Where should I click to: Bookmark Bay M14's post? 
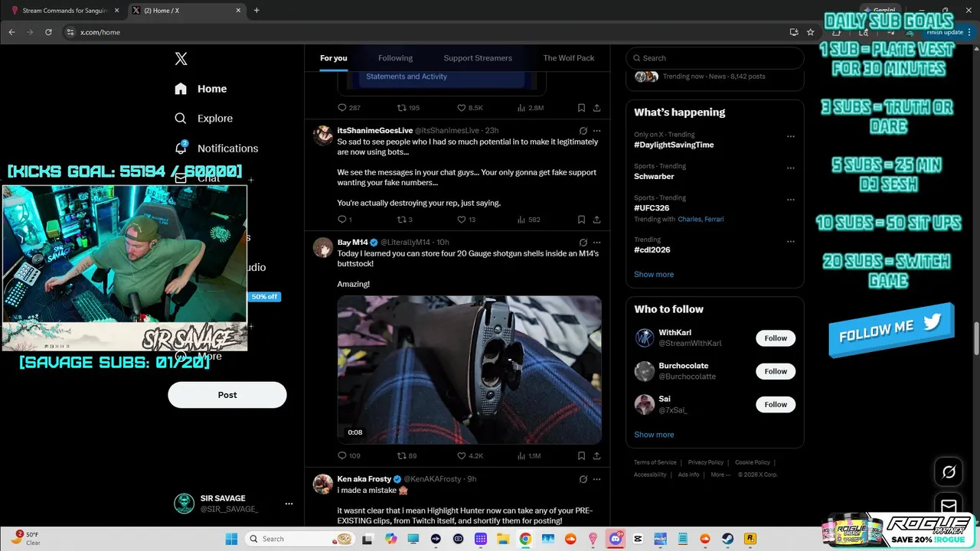581,456
